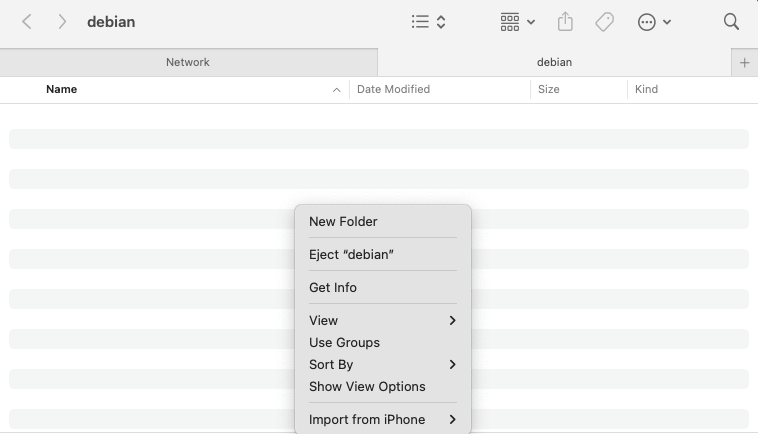Select Eject "debian" menu item

351,255
